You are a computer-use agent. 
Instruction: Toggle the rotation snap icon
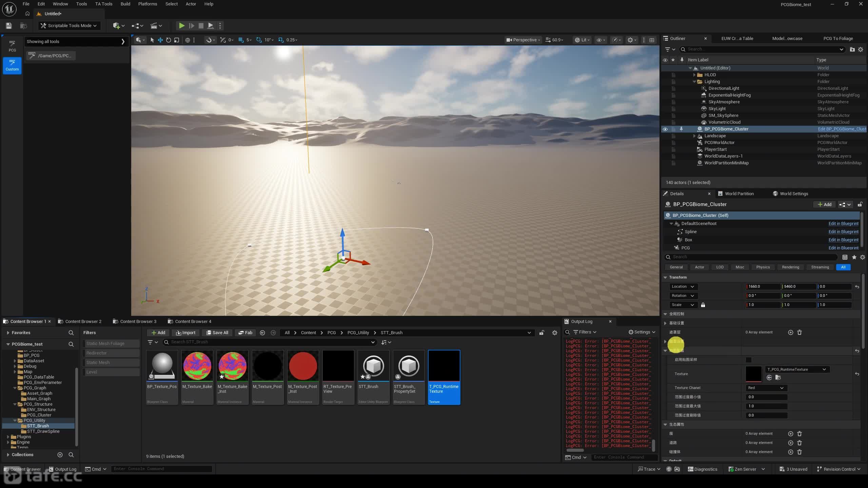click(259, 40)
